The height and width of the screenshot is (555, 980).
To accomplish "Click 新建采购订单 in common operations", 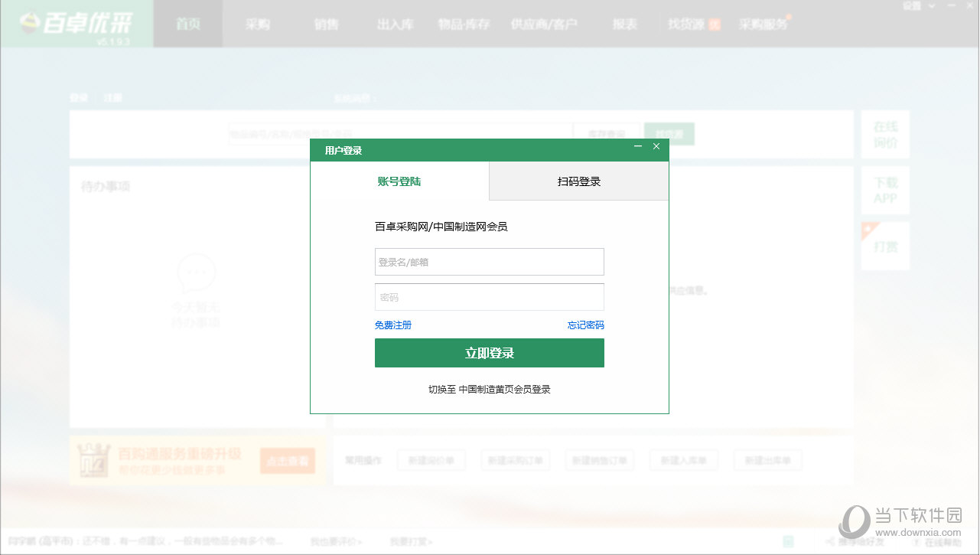I will pos(516,461).
